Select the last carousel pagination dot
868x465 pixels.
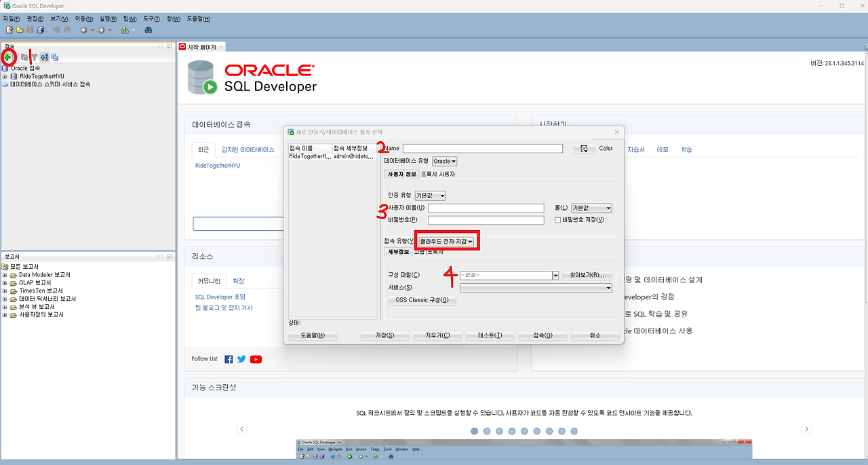[574, 431]
